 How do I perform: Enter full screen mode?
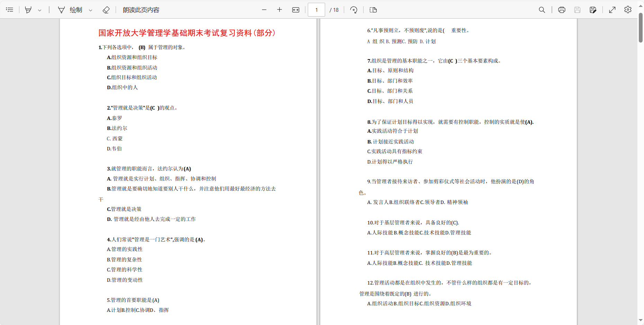(x=612, y=10)
